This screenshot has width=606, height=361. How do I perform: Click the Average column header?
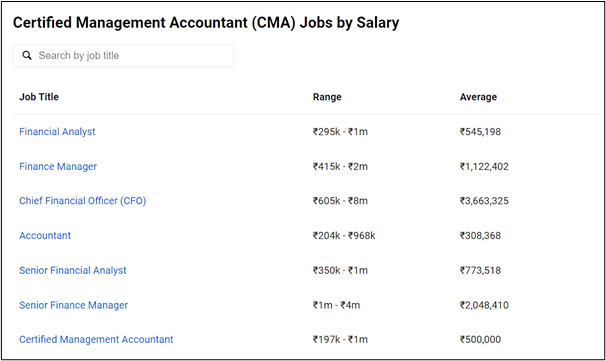click(x=478, y=97)
